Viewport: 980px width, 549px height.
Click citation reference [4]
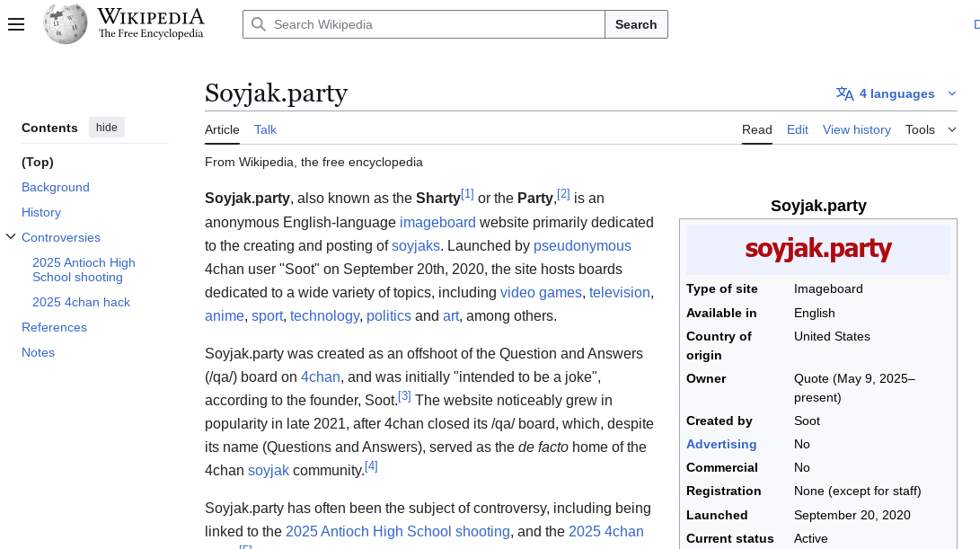coord(371,465)
